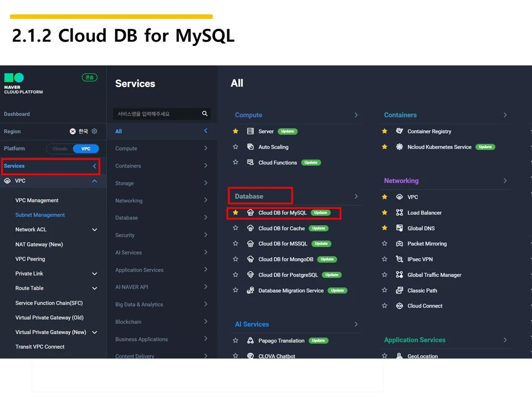
Task: Open Cloud DB for MySQL service
Action: click(282, 213)
